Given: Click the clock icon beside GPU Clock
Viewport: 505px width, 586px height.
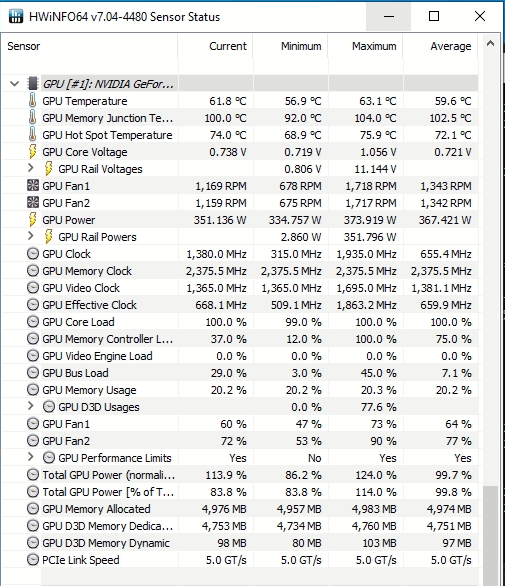Looking at the screenshot, I should point(33,254).
